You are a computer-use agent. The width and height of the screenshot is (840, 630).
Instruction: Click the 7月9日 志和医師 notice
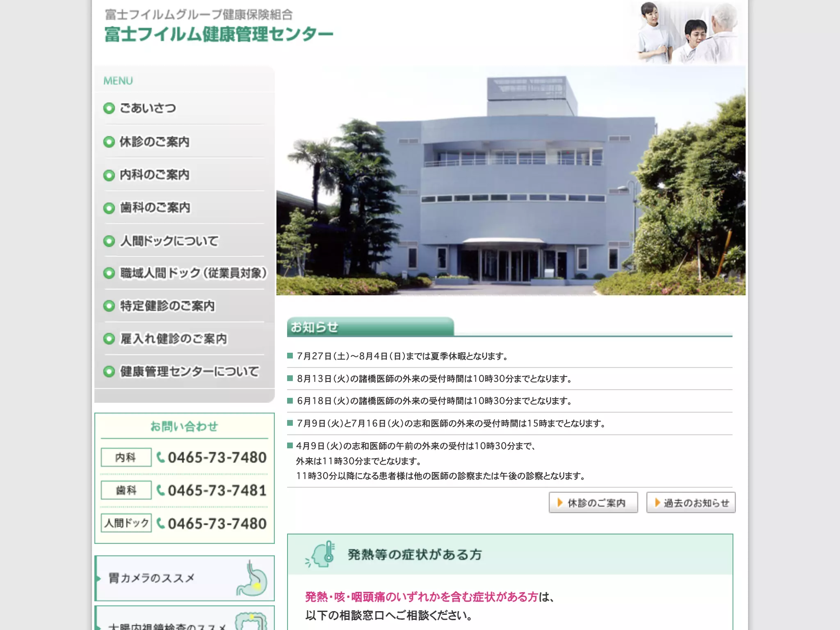[x=451, y=423]
